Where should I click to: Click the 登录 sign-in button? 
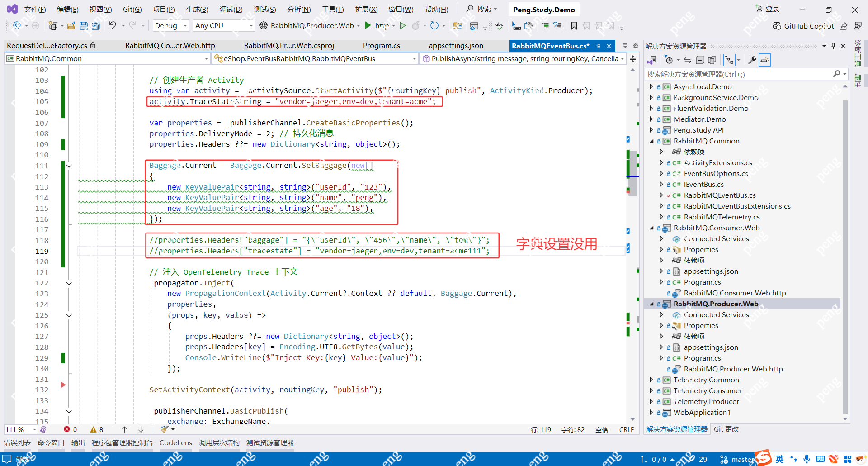[x=768, y=9]
